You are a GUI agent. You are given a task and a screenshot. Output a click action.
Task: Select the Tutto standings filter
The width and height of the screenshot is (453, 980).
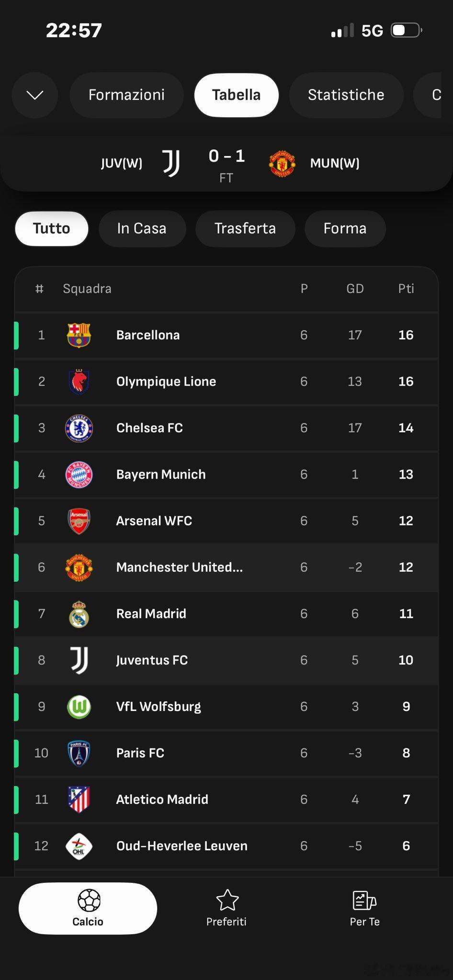[x=52, y=228]
